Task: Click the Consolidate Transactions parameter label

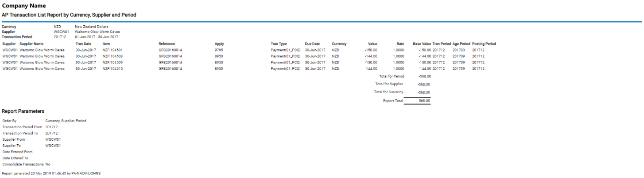Action: 23,164
